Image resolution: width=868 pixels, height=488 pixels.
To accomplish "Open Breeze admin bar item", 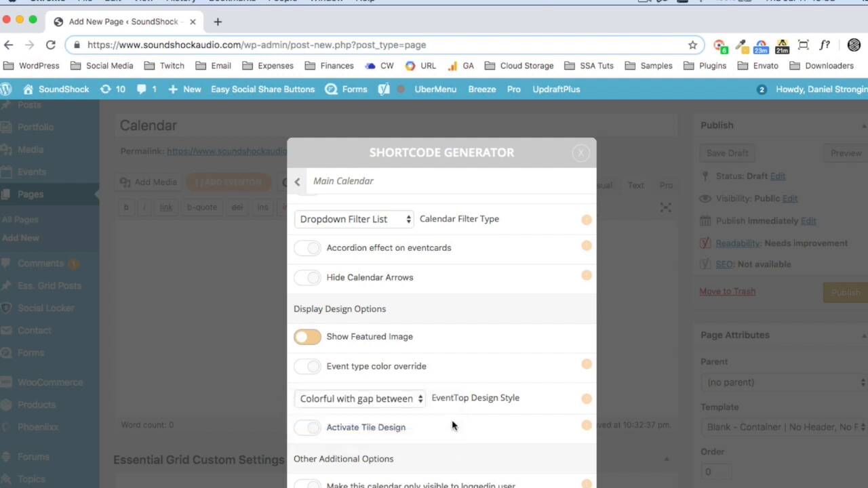I will [481, 89].
